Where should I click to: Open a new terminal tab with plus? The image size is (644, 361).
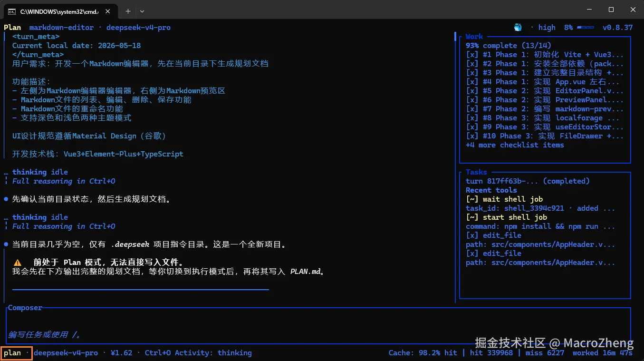click(x=128, y=11)
